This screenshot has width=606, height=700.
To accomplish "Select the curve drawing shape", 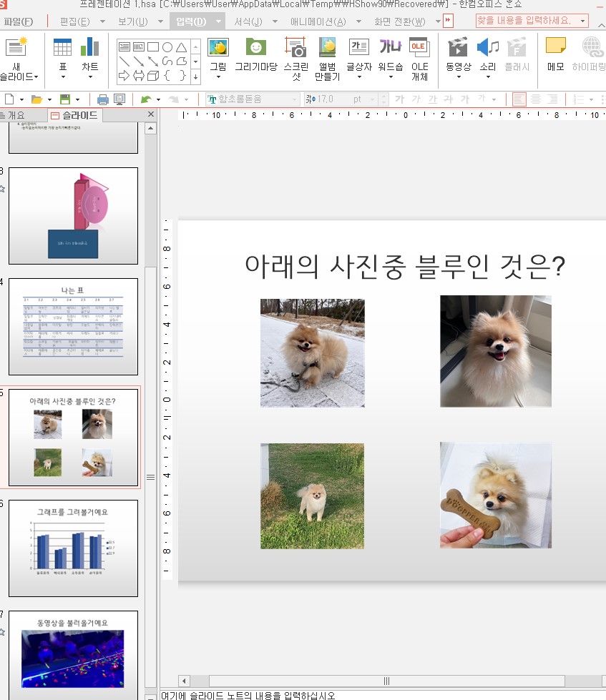I will coord(167,61).
